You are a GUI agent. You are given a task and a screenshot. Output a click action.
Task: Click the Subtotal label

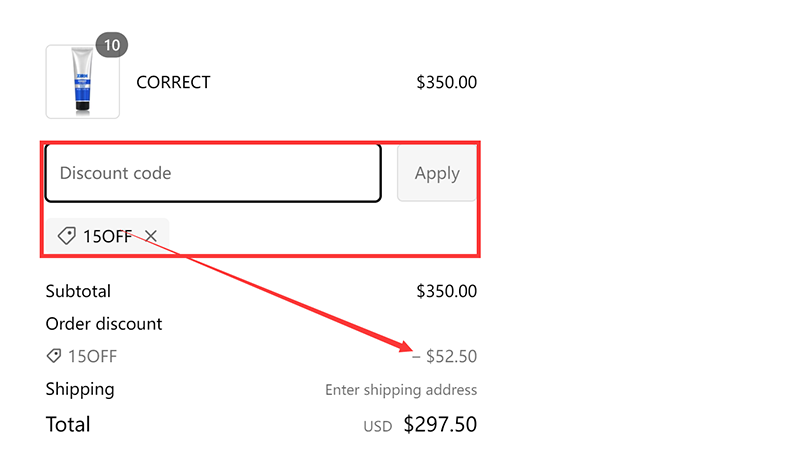click(x=78, y=292)
